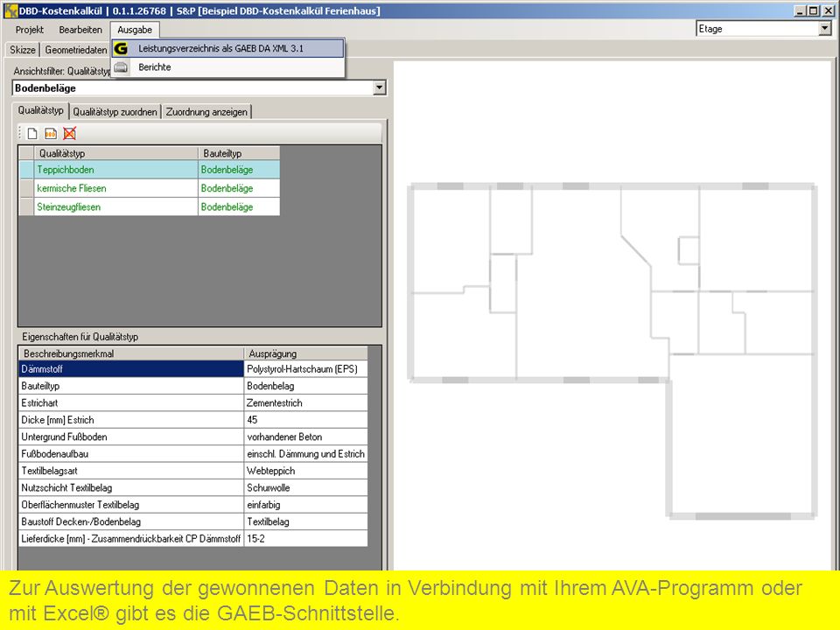Select Baustoff Decken-/Bodenbelag row
Screen dimensions: 840x630
[x=193, y=521]
